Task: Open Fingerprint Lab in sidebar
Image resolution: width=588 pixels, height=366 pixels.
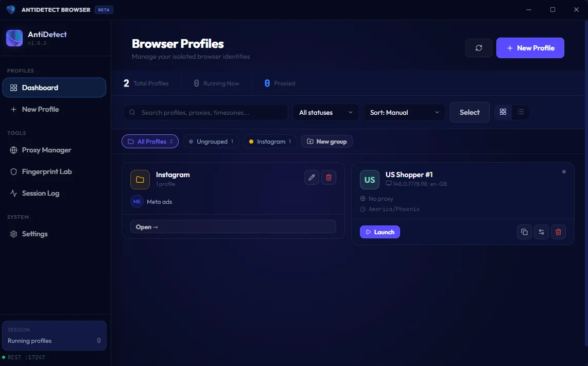Action: 55,171
